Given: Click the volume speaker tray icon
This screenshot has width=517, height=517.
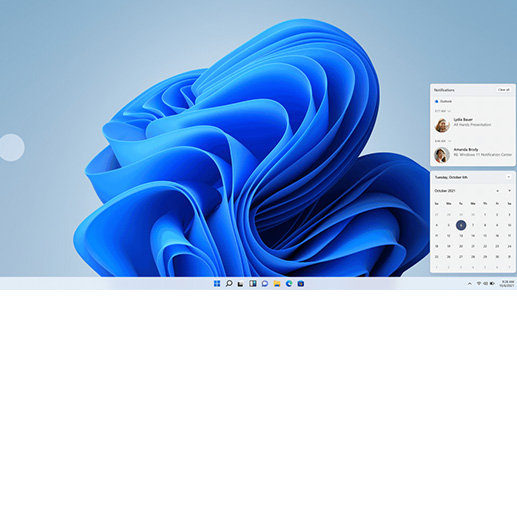Looking at the screenshot, I should pyautogui.click(x=485, y=283).
